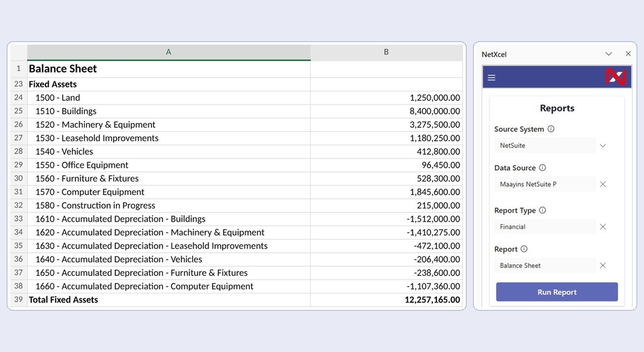Show info for Report Type
Image resolution: width=644 pixels, height=352 pixels.
(542, 210)
